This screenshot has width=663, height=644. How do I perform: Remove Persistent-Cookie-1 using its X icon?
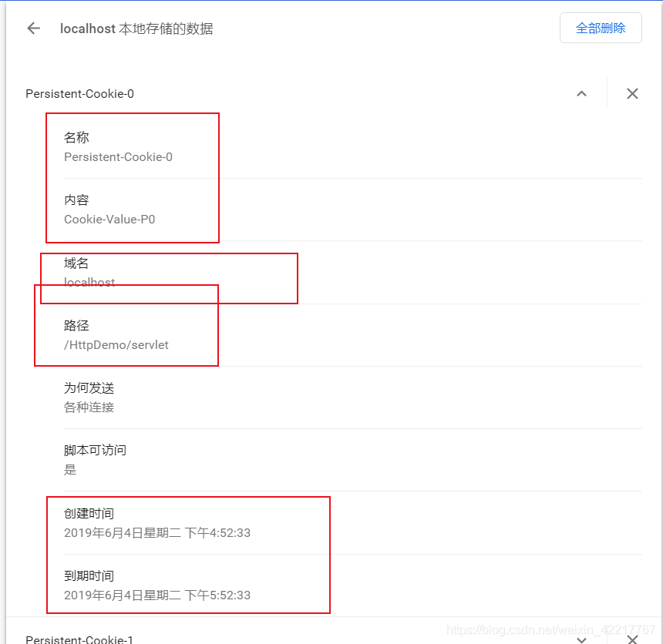(x=632, y=639)
